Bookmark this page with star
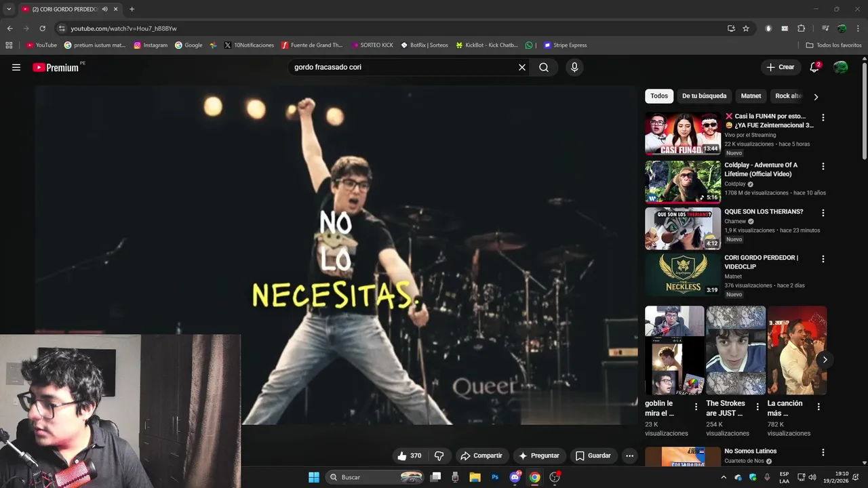 tap(746, 28)
